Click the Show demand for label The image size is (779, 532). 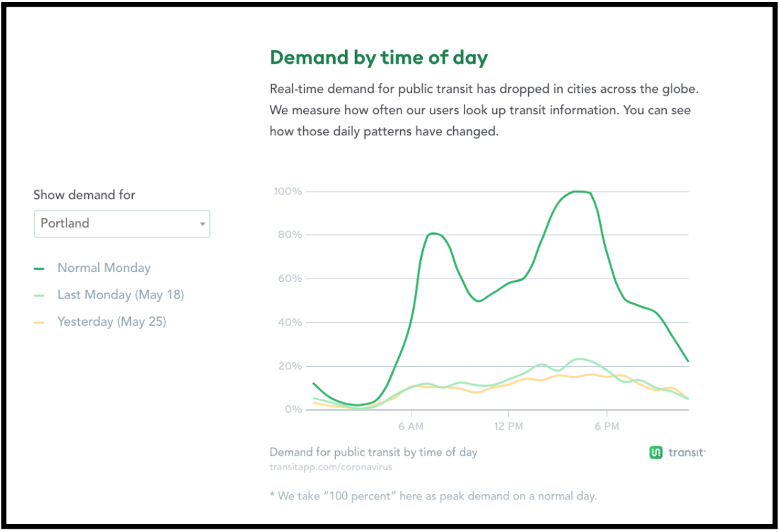pyautogui.click(x=84, y=195)
